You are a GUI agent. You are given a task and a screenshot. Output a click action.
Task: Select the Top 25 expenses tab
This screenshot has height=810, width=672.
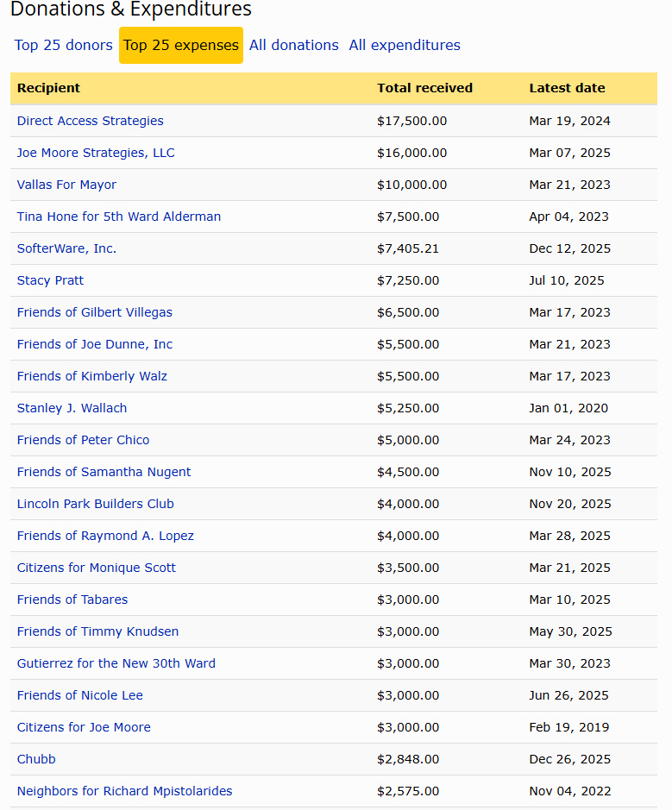(181, 45)
